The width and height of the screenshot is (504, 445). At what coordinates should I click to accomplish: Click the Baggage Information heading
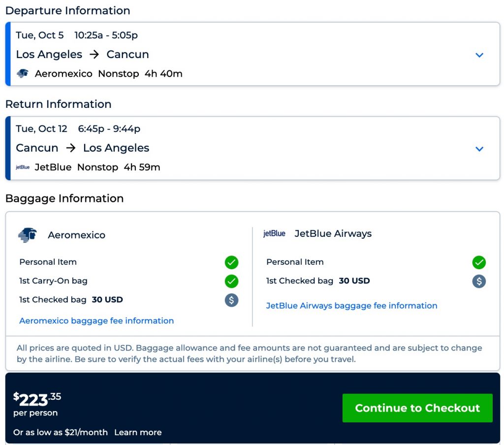[64, 198]
